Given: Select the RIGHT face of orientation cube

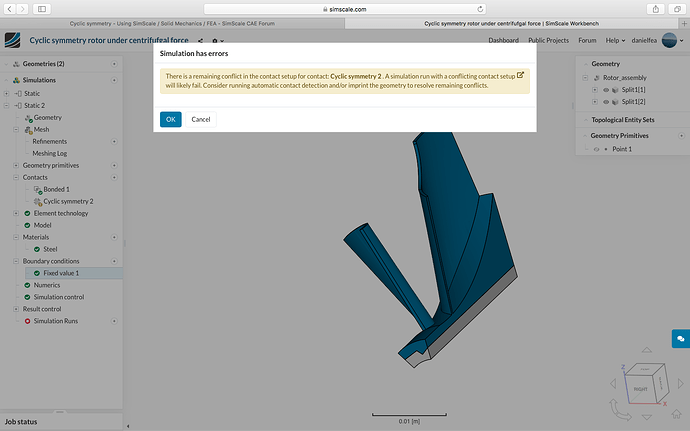Looking at the screenshot, I should coord(640,389).
